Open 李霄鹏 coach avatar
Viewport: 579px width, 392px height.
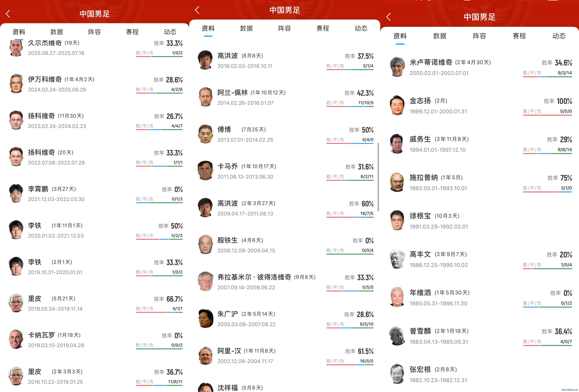coord(16,193)
